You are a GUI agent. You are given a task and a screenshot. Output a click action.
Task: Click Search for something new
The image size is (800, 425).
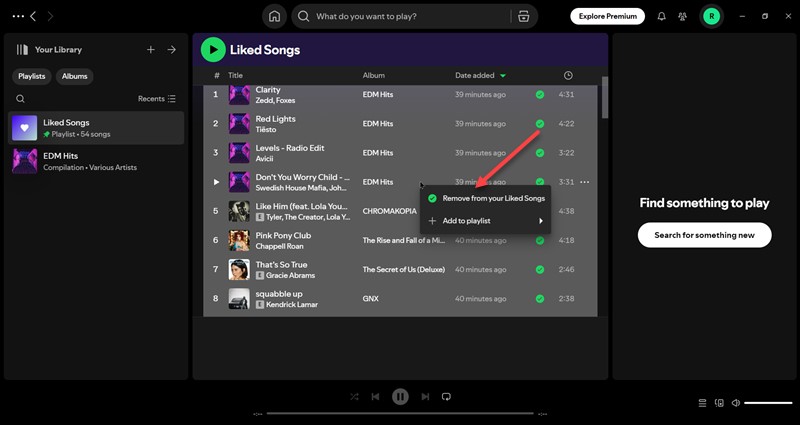(704, 235)
